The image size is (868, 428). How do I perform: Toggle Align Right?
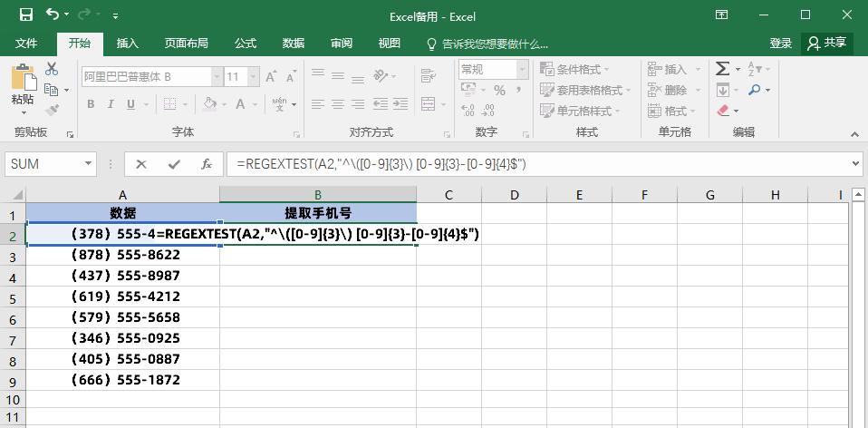[358, 104]
